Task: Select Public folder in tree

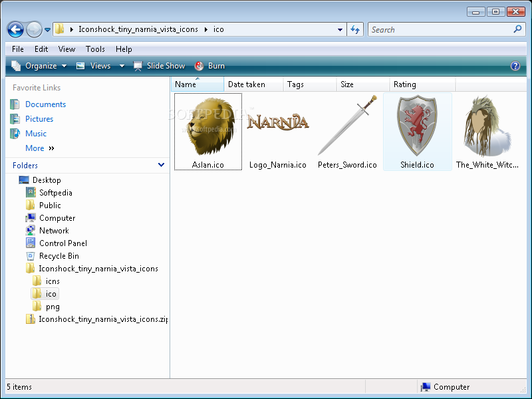Action: 50,205
